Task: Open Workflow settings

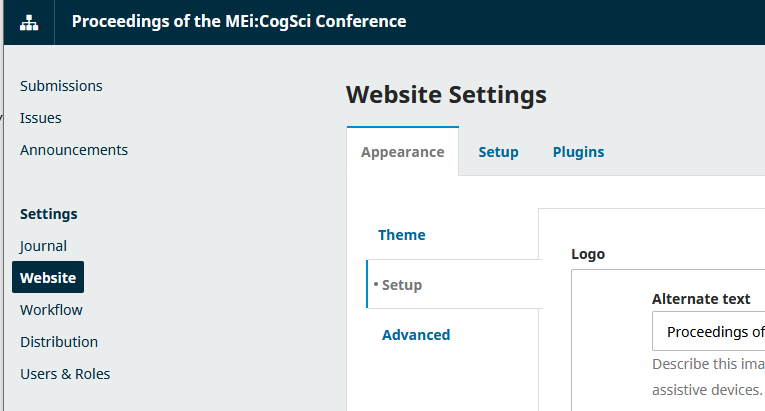Action: (51, 310)
